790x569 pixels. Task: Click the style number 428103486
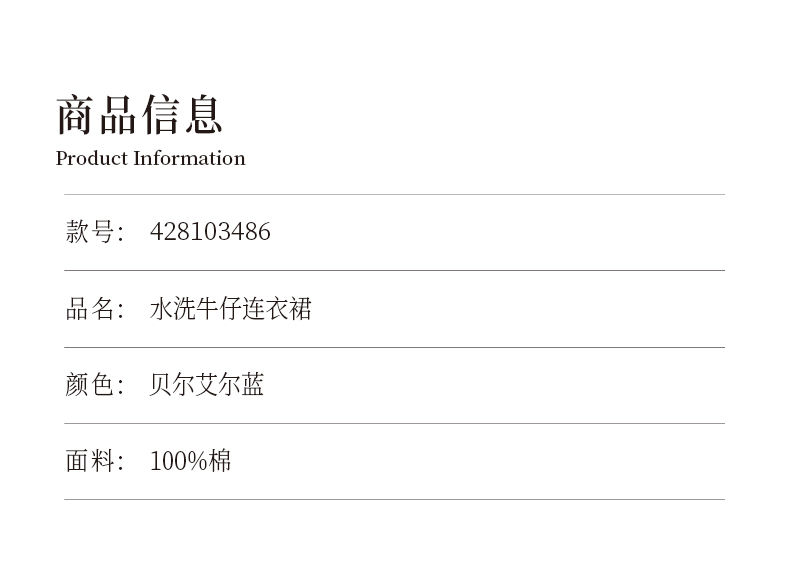(x=210, y=232)
